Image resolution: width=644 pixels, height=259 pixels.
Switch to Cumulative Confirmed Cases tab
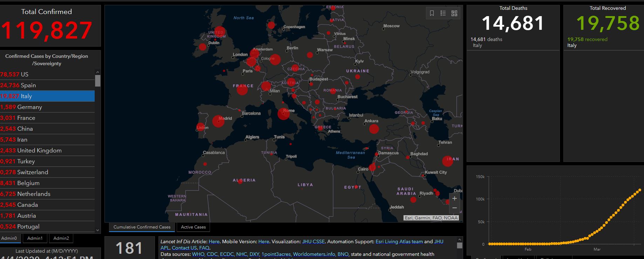coord(142,227)
